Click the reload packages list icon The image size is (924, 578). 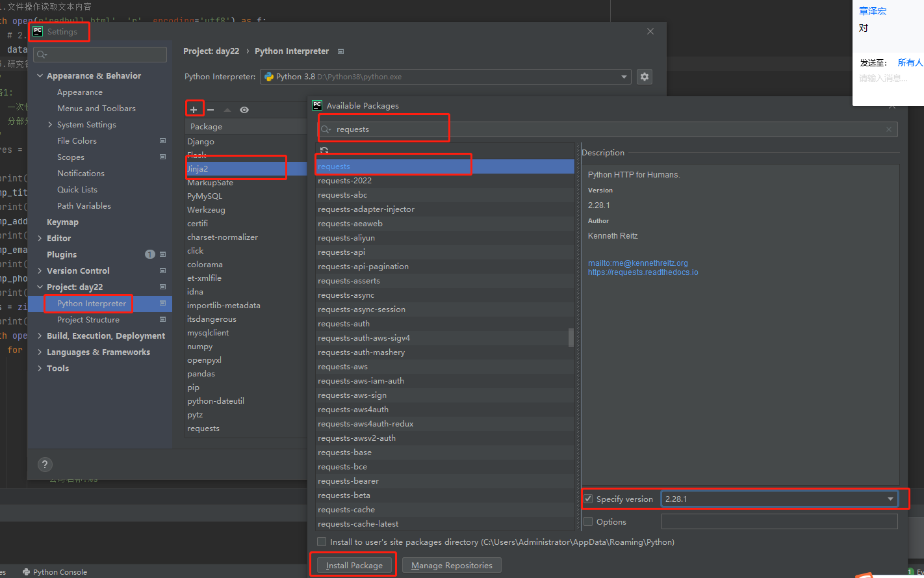click(324, 151)
